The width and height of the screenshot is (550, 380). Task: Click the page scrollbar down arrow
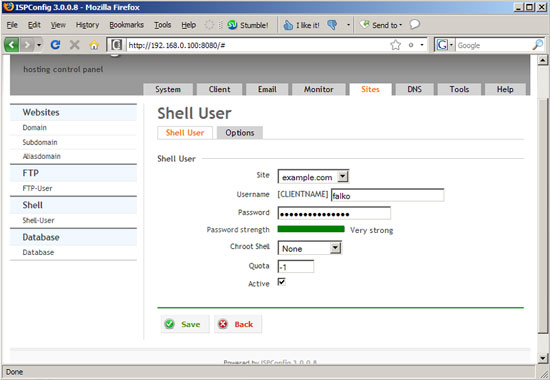542,358
